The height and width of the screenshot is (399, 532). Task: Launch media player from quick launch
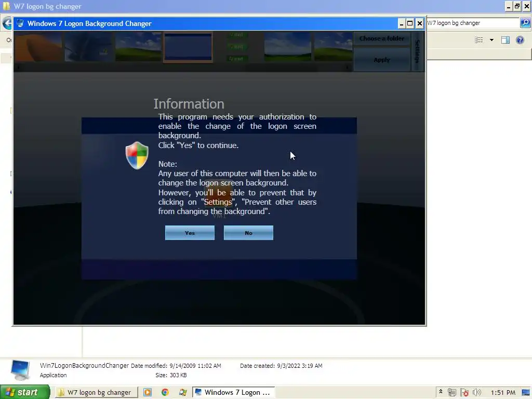(148, 393)
